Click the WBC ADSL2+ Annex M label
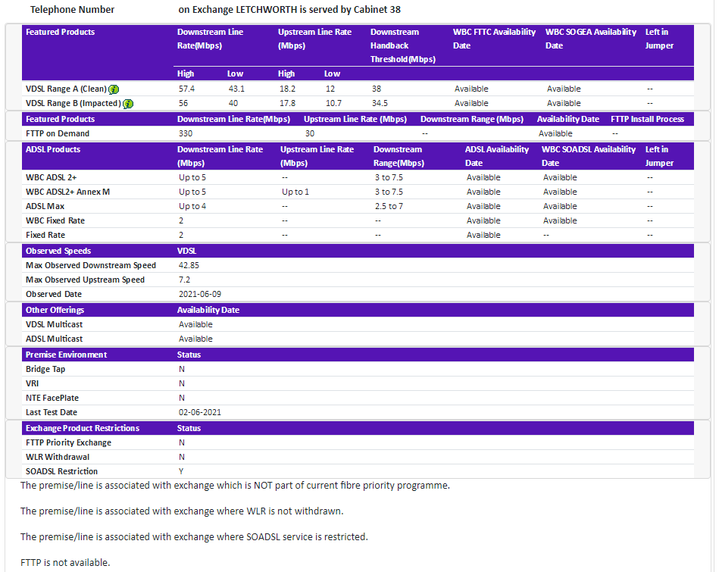This screenshot has height=572, width=719. (68, 192)
